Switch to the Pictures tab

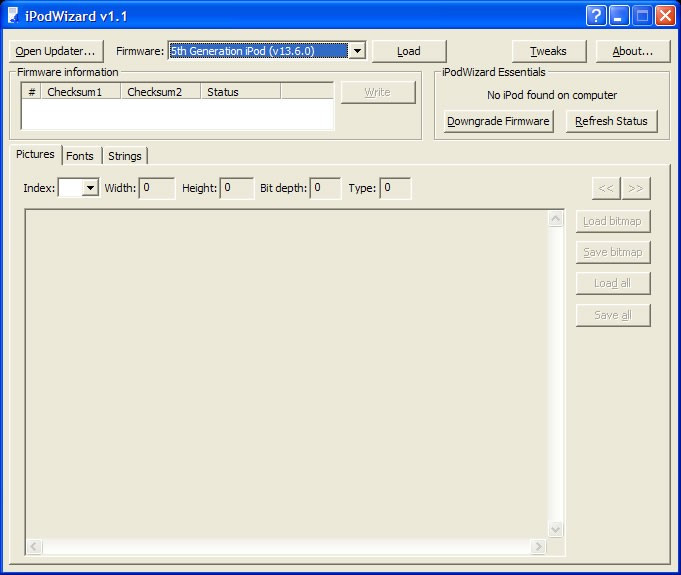click(x=35, y=155)
